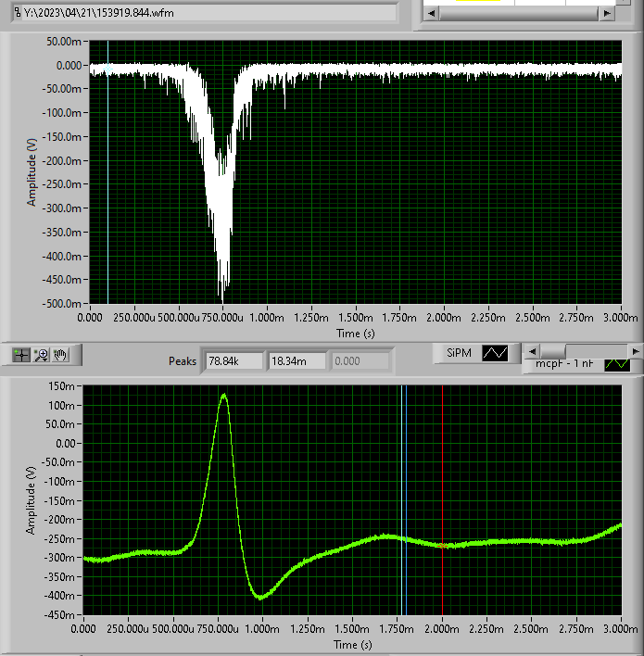The height and width of the screenshot is (656, 644).
Task: Select the zoom magnifier tool in graph palette
Action: pos(42,355)
